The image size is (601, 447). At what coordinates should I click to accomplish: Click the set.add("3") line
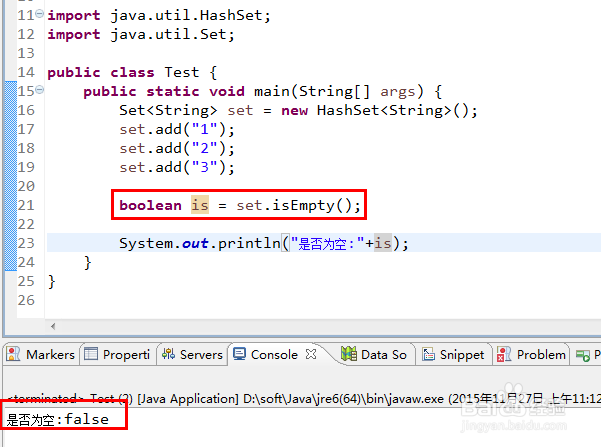(177, 168)
